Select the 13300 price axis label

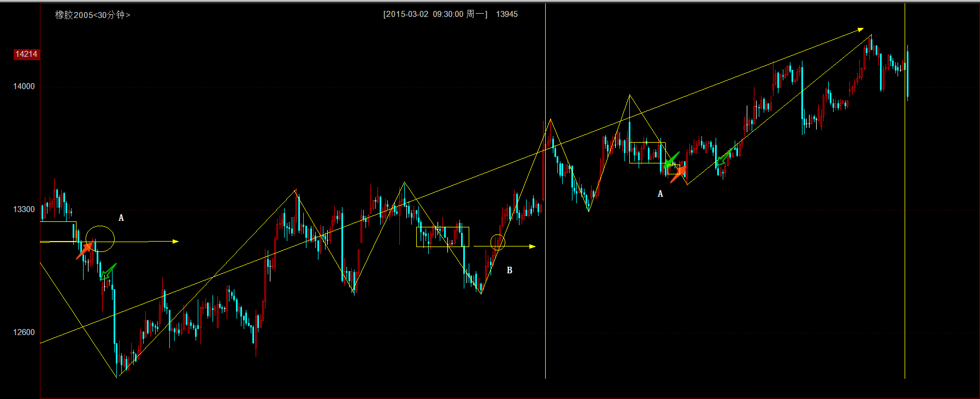[x=24, y=209]
